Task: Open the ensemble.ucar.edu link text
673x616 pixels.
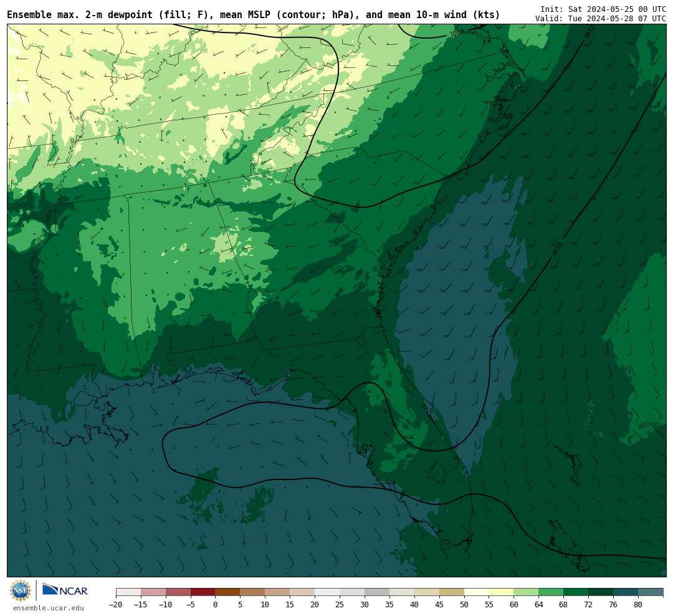Action: (x=49, y=608)
